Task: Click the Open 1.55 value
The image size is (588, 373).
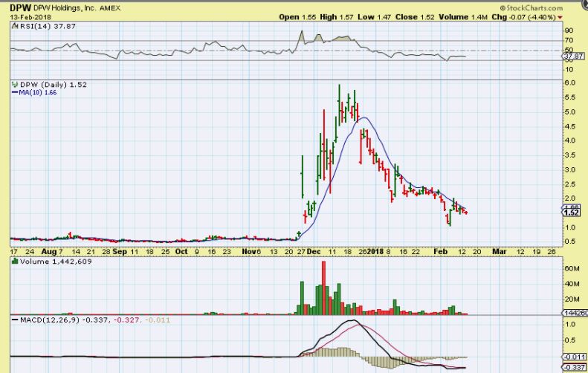Action: [x=297, y=17]
